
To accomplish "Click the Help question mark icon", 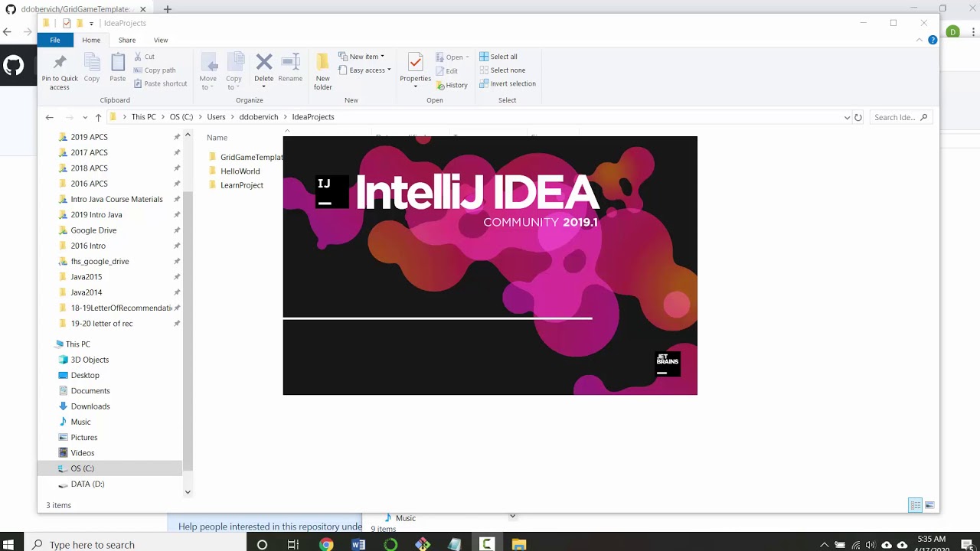I will (x=933, y=40).
